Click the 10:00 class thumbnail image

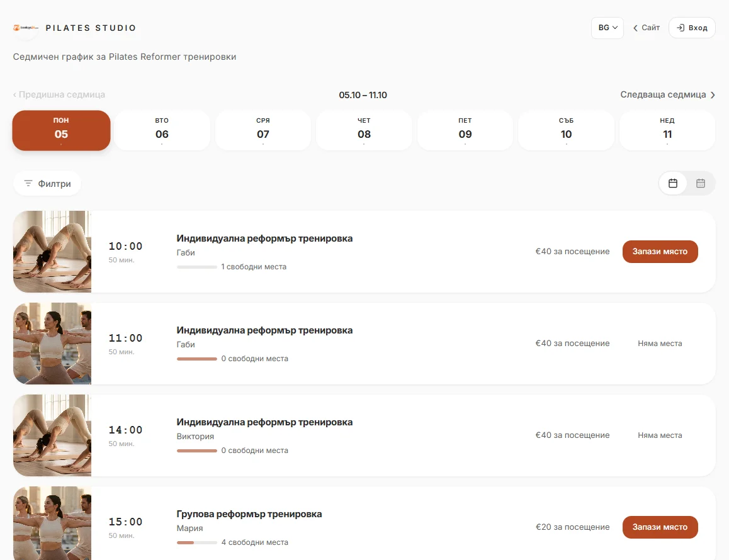click(52, 252)
